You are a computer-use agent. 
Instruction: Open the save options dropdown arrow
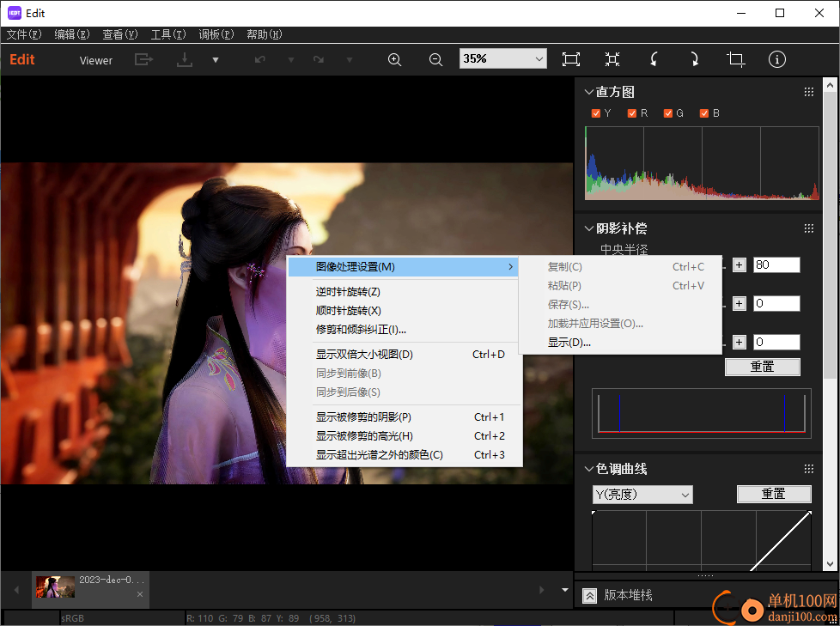(x=216, y=60)
